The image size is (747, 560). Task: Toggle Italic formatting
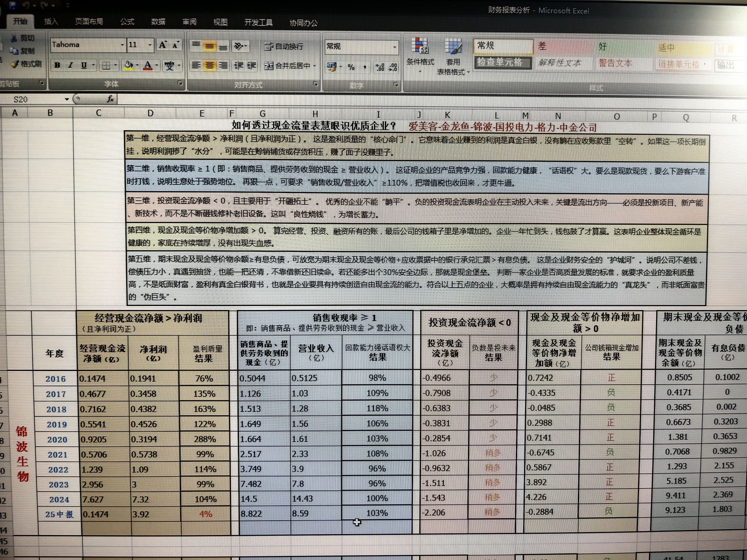point(70,65)
